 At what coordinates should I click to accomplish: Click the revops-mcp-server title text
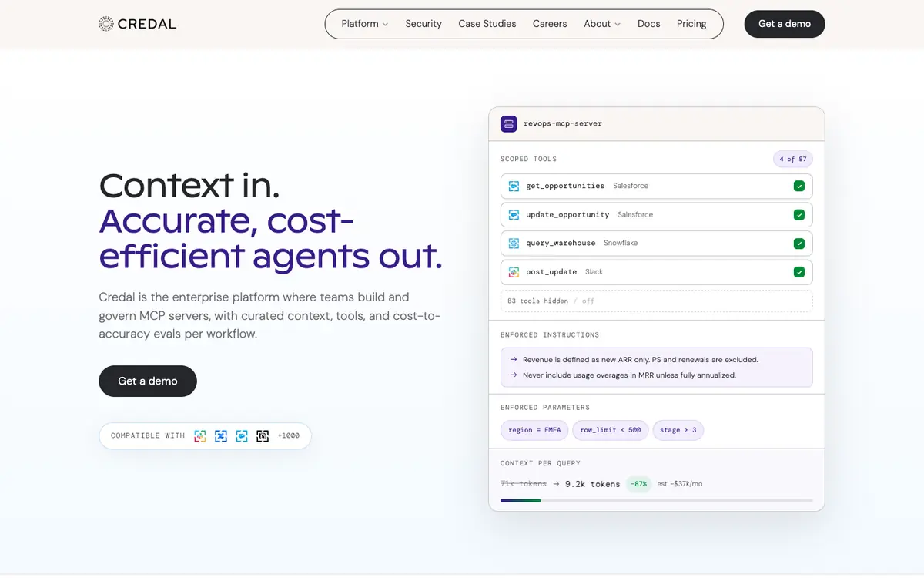coord(563,123)
